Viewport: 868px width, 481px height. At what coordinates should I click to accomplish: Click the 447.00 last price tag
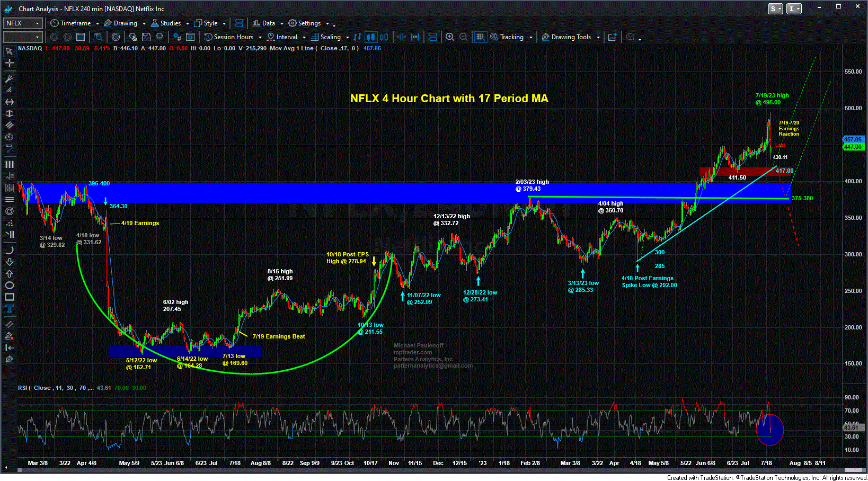click(853, 147)
